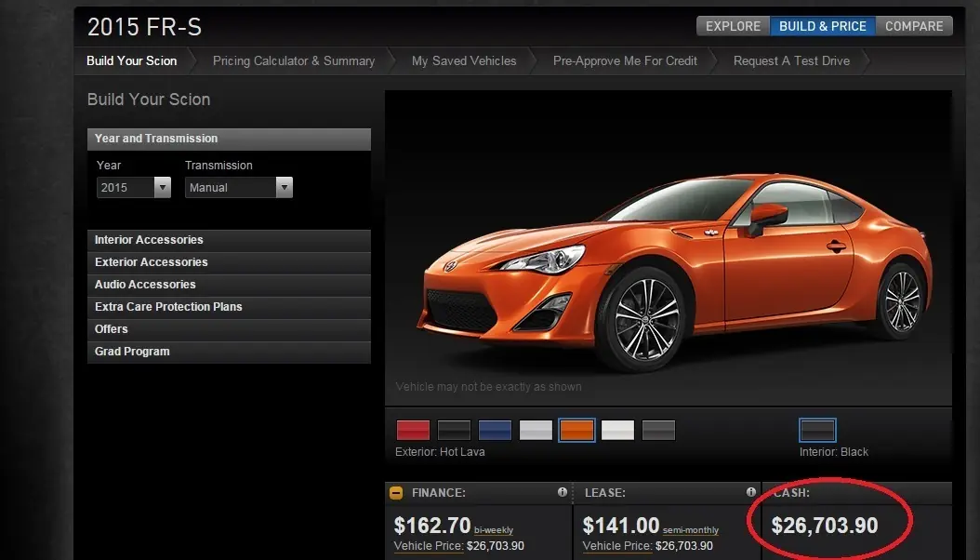
Task: Click the $141.00 lease payment amount
Action: 621,525
